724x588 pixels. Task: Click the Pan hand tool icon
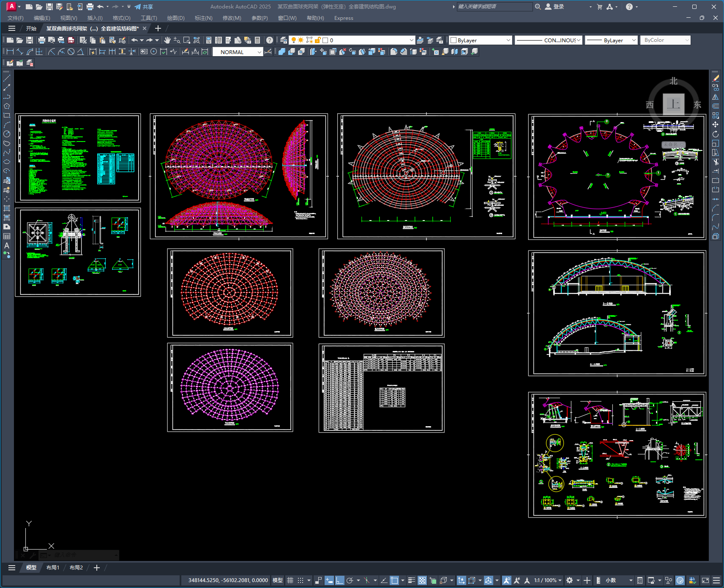tap(167, 40)
